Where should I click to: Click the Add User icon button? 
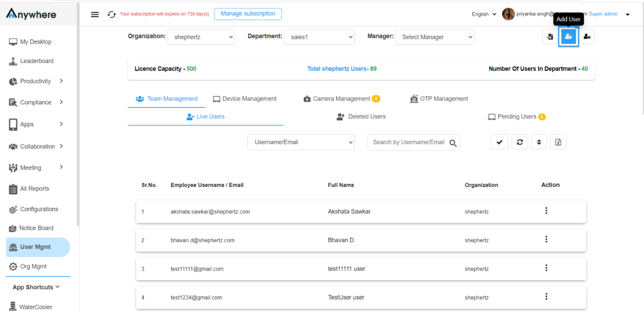tap(569, 37)
